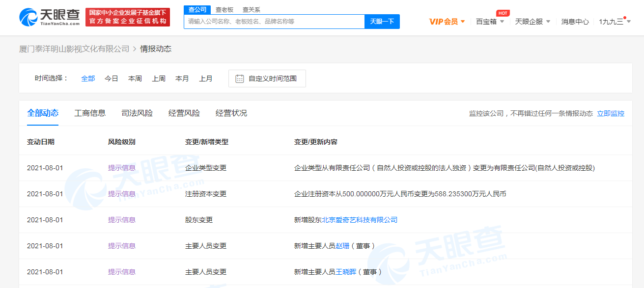Click the 变更/更新内容 column header
Viewport: 644px width, 288px height.
pyautogui.click(x=316, y=142)
